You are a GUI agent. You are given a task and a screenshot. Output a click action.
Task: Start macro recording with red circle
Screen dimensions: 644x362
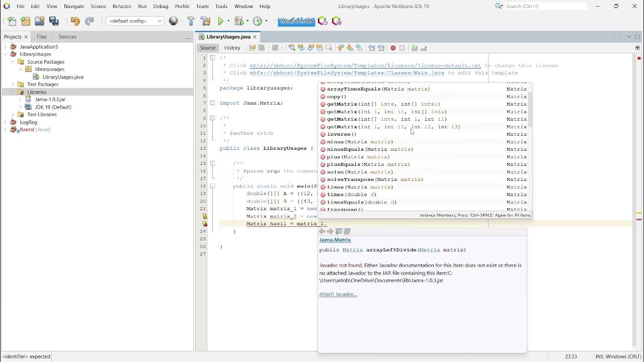(x=393, y=48)
